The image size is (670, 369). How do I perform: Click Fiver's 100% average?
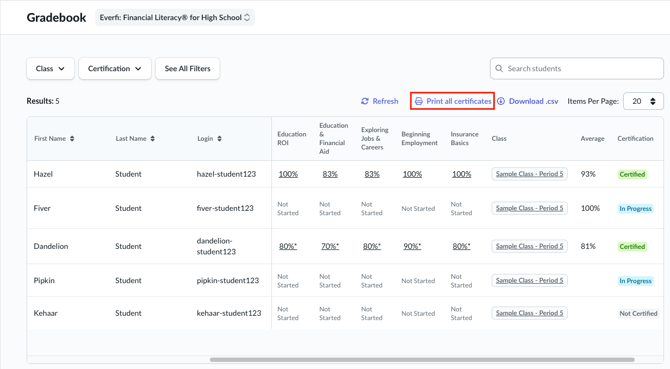pyautogui.click(x=590, y=208)
